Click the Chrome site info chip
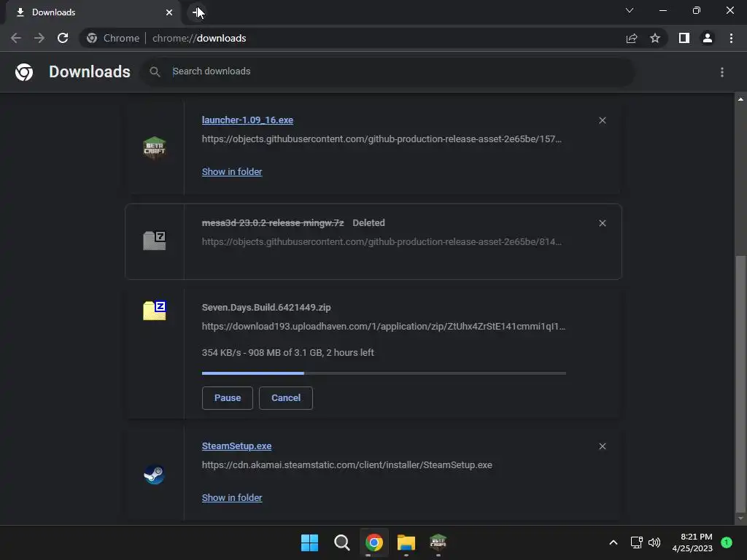The width and height of the screenshot is (747, 560). coord(113,38)
